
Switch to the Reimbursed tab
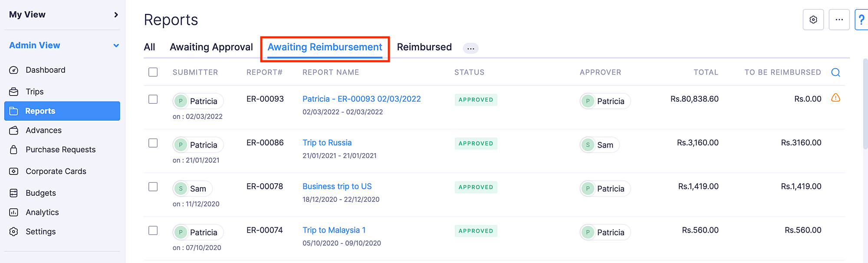tap(424, 47)
